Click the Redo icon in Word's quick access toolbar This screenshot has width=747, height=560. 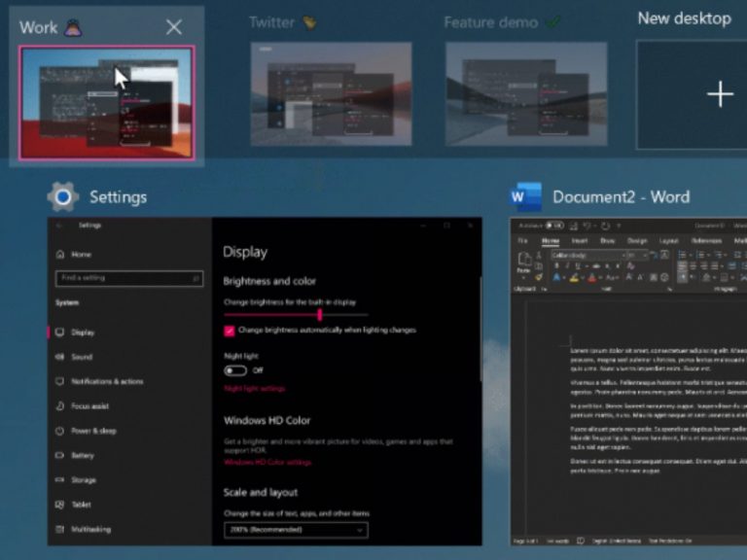coord(606,226)
